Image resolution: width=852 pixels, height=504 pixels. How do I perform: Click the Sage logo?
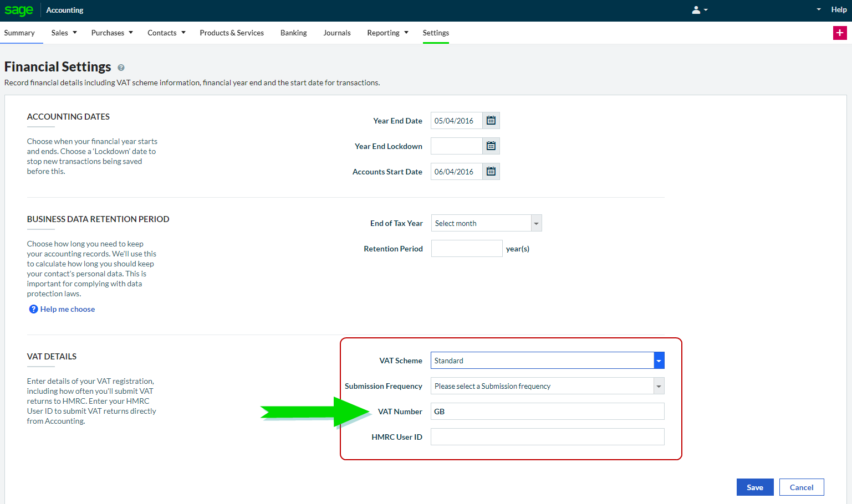coord(19,10)
